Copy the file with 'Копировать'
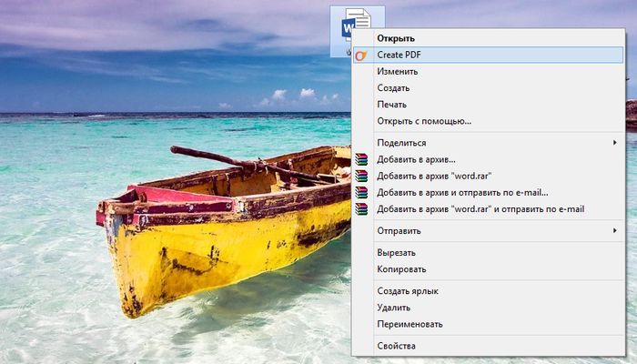The height and width of the screenshot is (364, 637). pos(401,269)
